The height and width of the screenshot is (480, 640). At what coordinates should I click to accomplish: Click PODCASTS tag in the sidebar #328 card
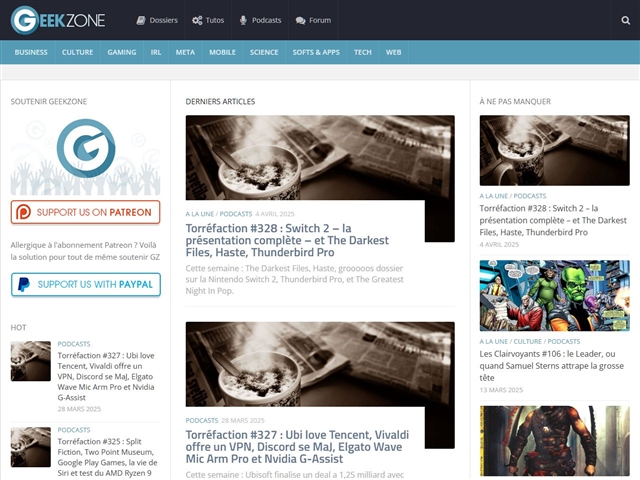pyautogui.click(x=530, y=196)
